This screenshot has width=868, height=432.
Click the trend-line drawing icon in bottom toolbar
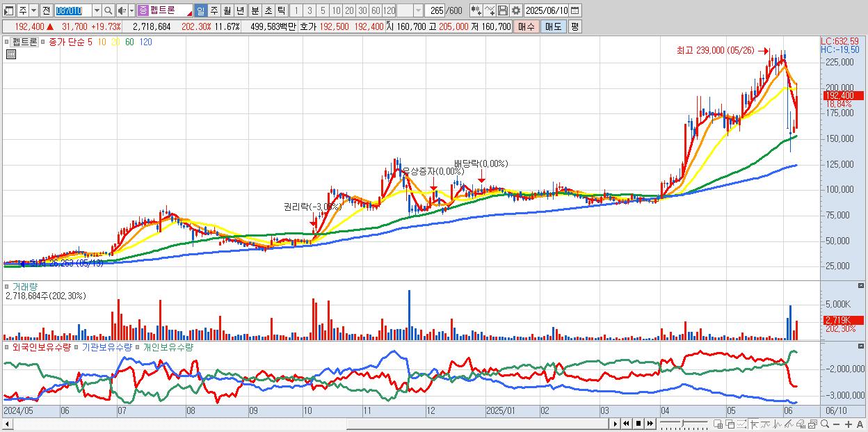point(789,424)
